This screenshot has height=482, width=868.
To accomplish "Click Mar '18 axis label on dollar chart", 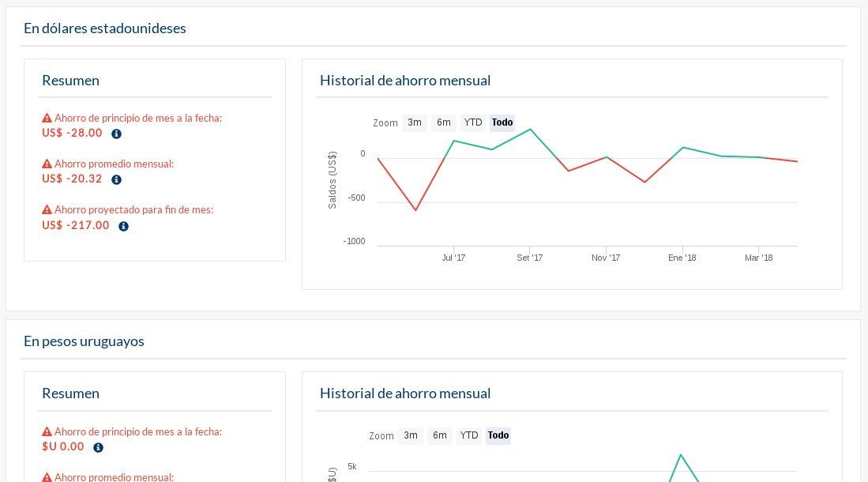I will (758, 258).
